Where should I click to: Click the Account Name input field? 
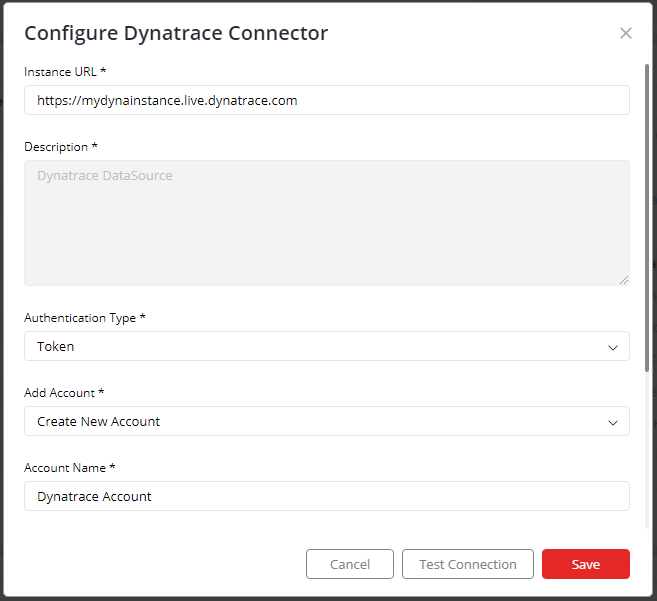(327, 496)
